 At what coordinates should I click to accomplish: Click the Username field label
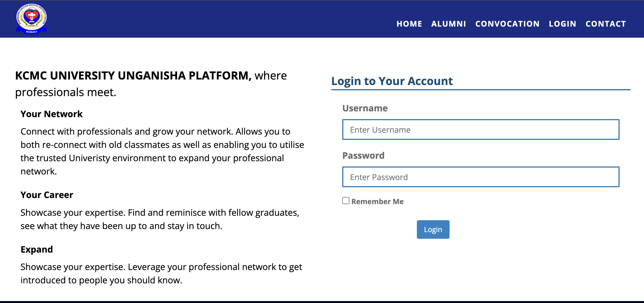click(365, 108)
